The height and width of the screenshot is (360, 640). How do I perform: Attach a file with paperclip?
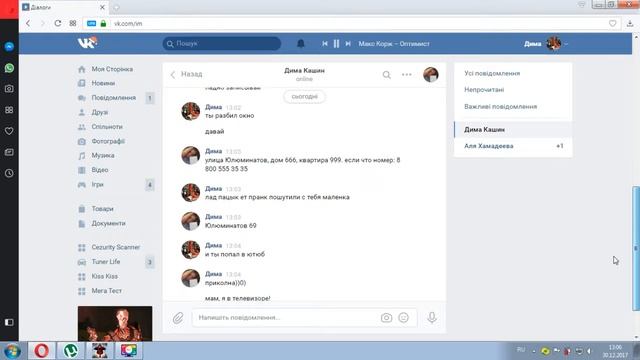pos(178,318)
